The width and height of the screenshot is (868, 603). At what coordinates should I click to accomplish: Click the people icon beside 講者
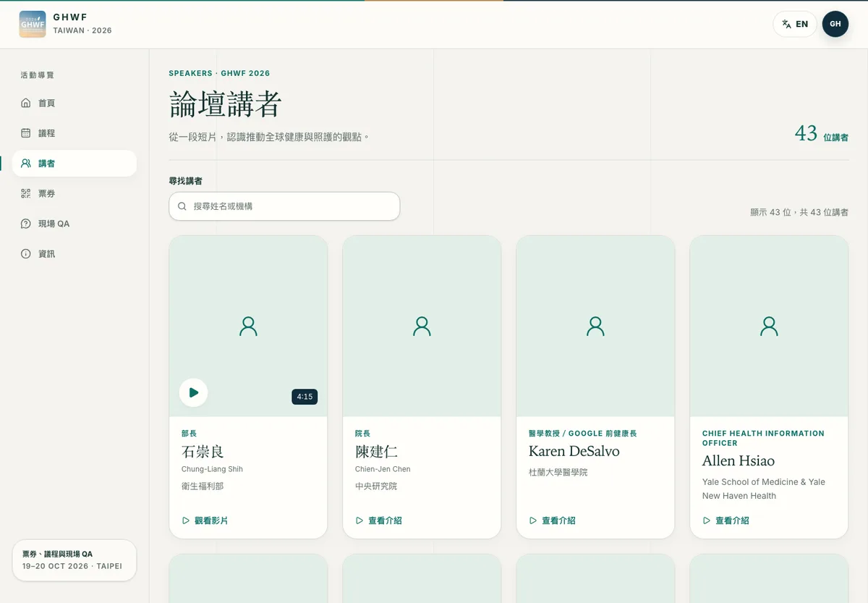[x=26, y=164]
